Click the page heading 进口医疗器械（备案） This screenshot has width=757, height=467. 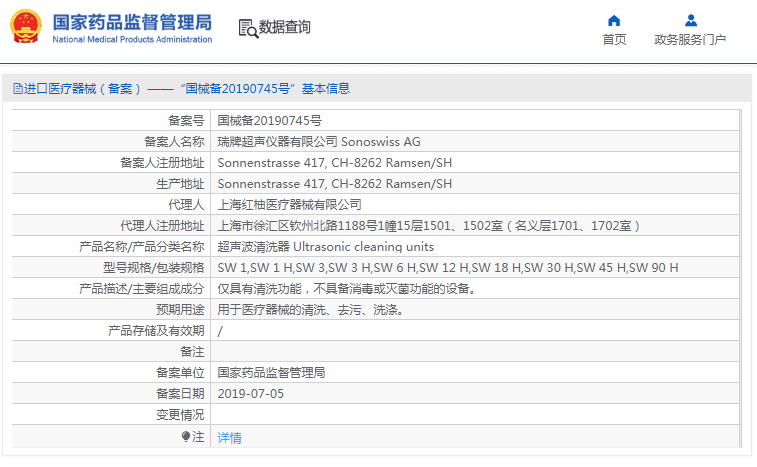point(82,89)
